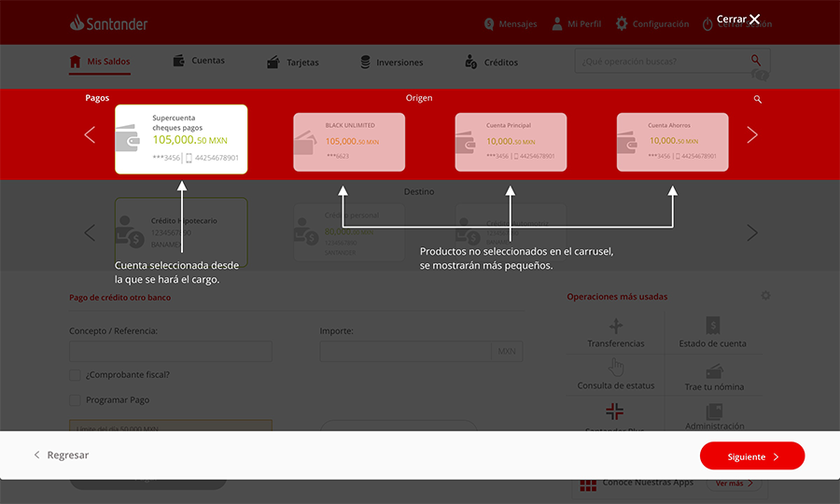Open Mi Perfil user icon
840x504 pixels.
point(557,23)
